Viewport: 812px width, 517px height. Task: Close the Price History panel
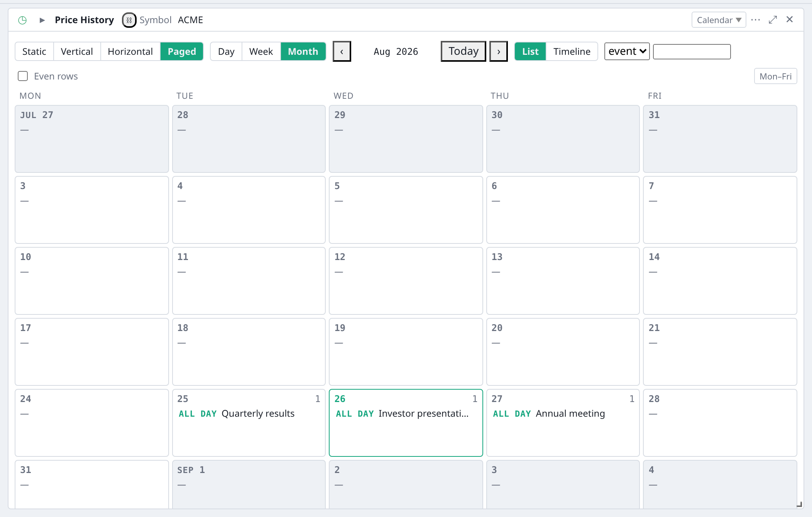(x=790, y=20)
